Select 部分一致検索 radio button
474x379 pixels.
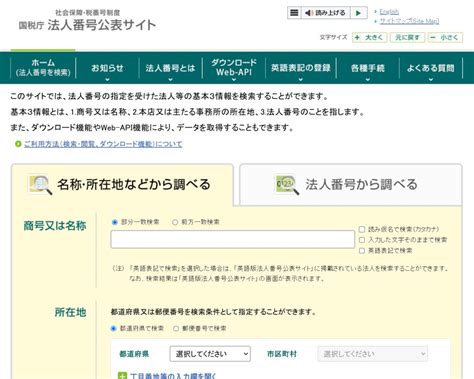coord(115,222)
